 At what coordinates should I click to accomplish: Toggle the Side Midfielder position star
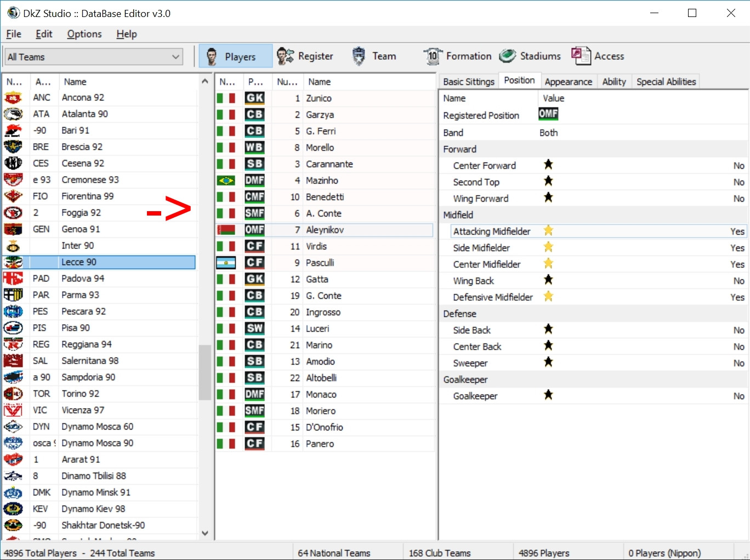548,247
